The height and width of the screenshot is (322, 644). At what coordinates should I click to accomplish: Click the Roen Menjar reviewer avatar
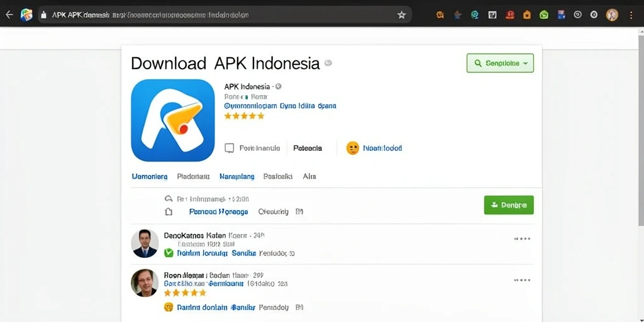pos(145,283)
